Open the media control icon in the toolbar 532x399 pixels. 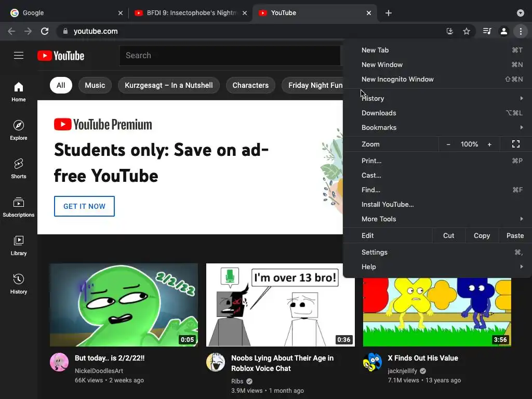pyautogui.click(x=487, y=31)
